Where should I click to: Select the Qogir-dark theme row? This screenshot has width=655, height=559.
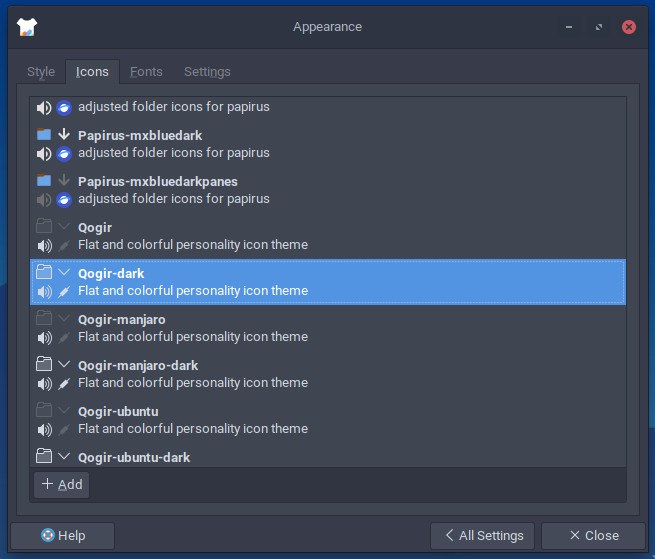(x=328, y=282)
